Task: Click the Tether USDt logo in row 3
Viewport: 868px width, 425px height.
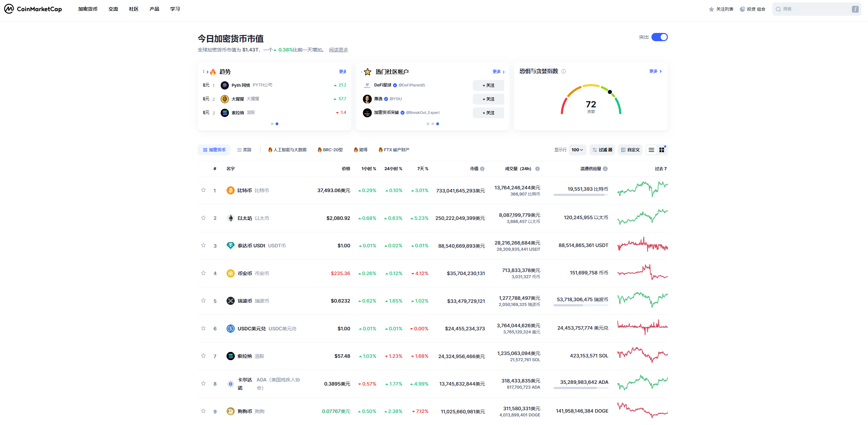Action: 231,246
